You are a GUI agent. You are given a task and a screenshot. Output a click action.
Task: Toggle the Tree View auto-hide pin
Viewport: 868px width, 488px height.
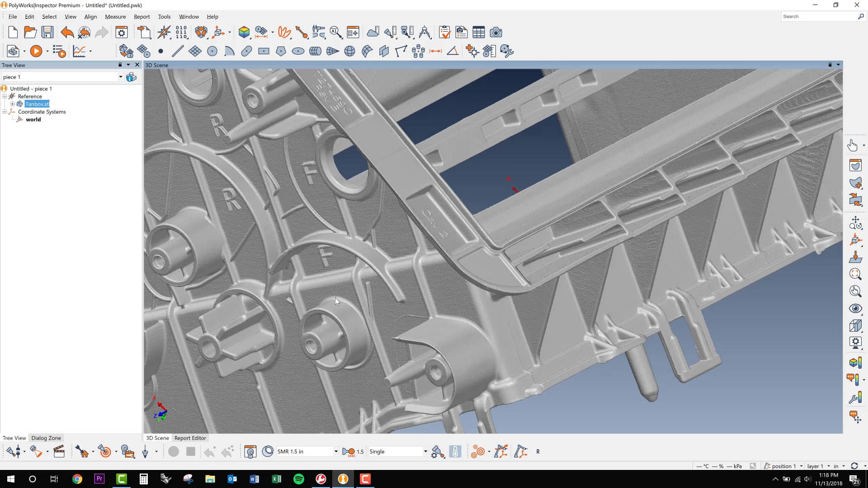119,65
